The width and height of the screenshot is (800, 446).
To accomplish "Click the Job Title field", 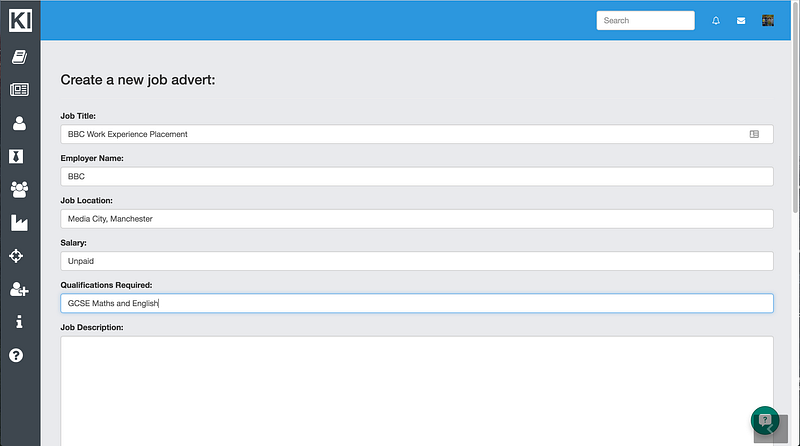I will (x=400, y=134).
